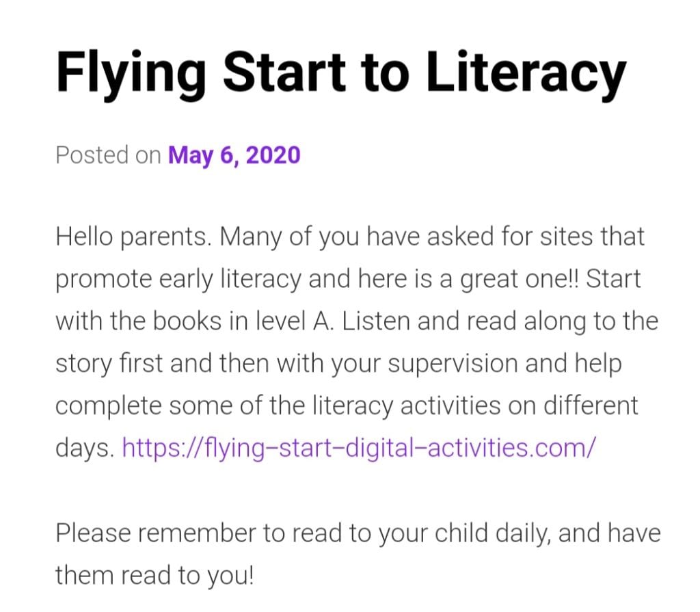
Task: Click the 'with the books in level A' text
Action: [x=195, y=321]
